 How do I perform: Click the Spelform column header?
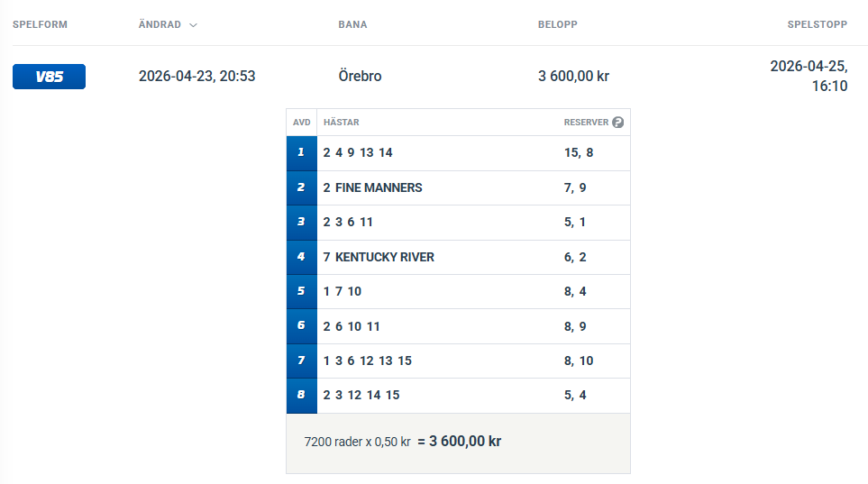pos(40,24)
